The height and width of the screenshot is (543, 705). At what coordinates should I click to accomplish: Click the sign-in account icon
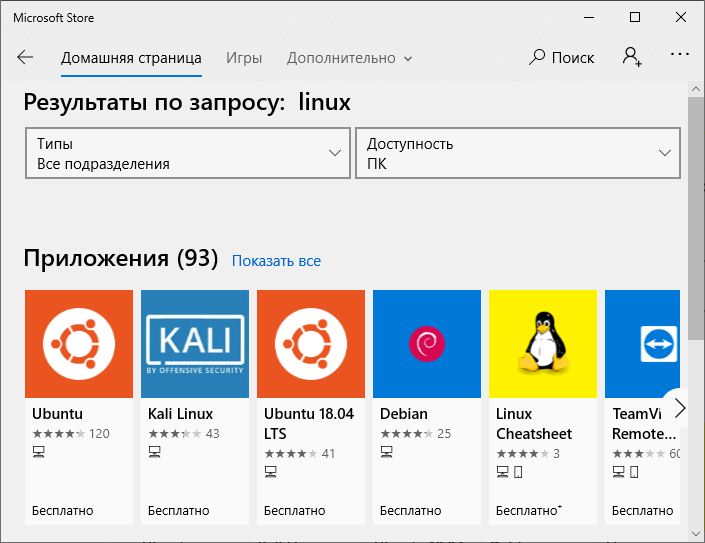632,57
